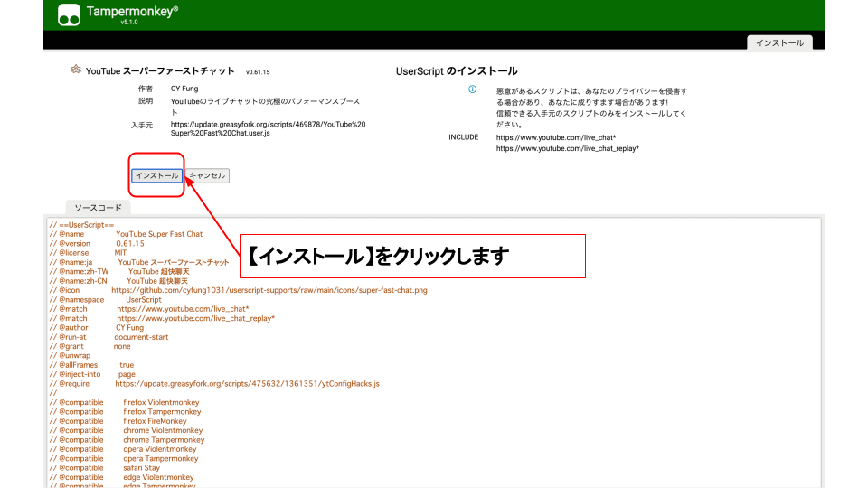Click the author name CY Fung
The image size is (868, 488).
184,89
